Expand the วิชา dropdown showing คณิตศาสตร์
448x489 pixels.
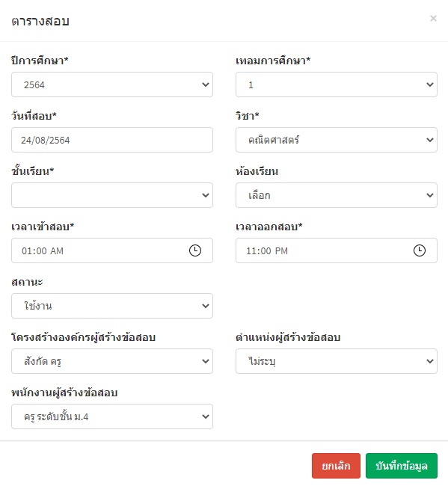(337, 140)
